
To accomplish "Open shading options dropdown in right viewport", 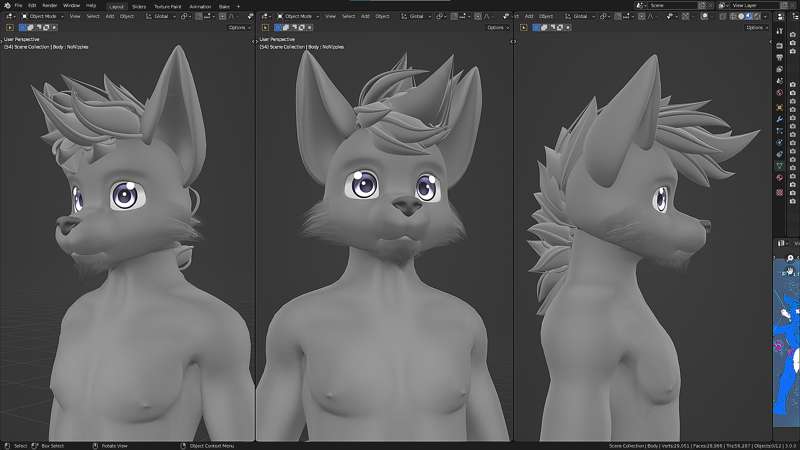I will tap(765, 16).
